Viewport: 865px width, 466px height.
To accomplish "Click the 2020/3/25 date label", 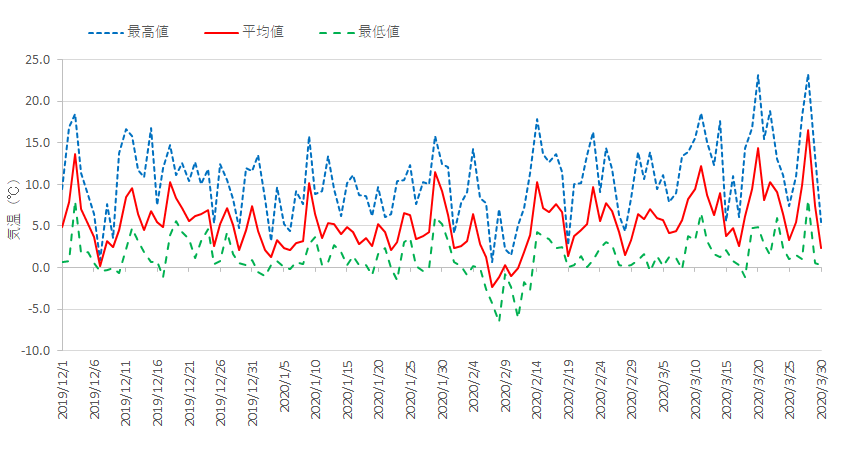I will tap(790, 390).
